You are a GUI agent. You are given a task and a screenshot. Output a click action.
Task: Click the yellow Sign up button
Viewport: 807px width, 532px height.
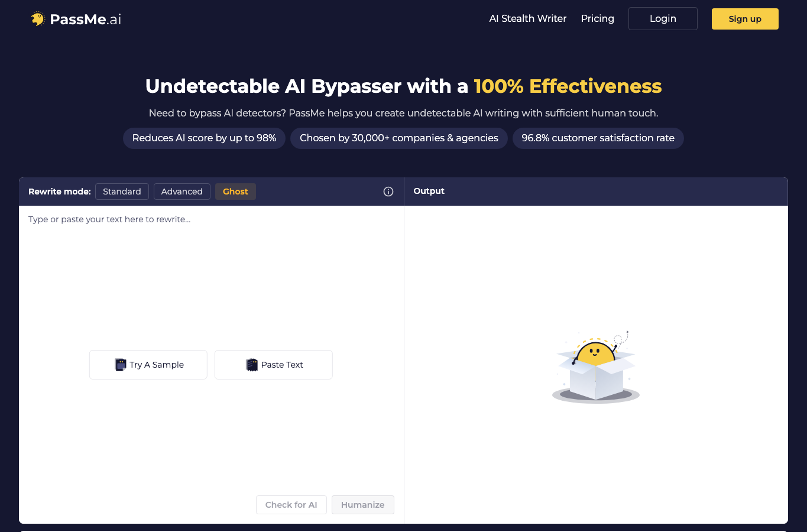745,19
